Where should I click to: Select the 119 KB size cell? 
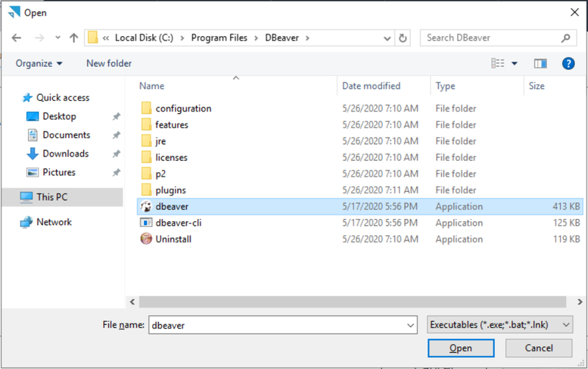[x=566, y=239]
